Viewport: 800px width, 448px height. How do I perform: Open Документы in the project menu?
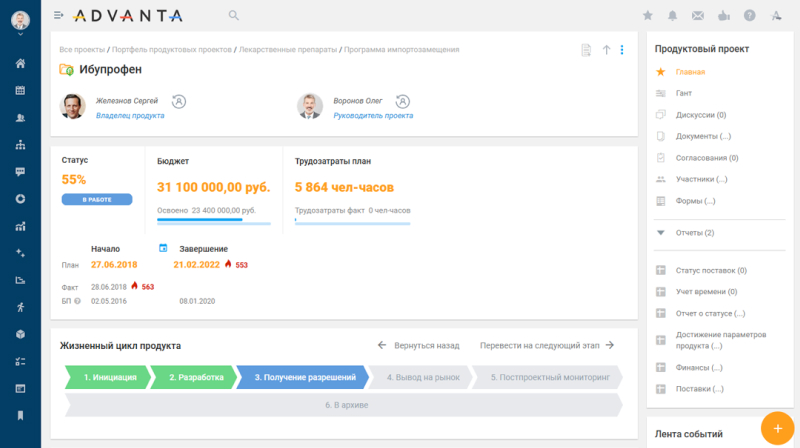pyautogui.click(x=703, y=136)
